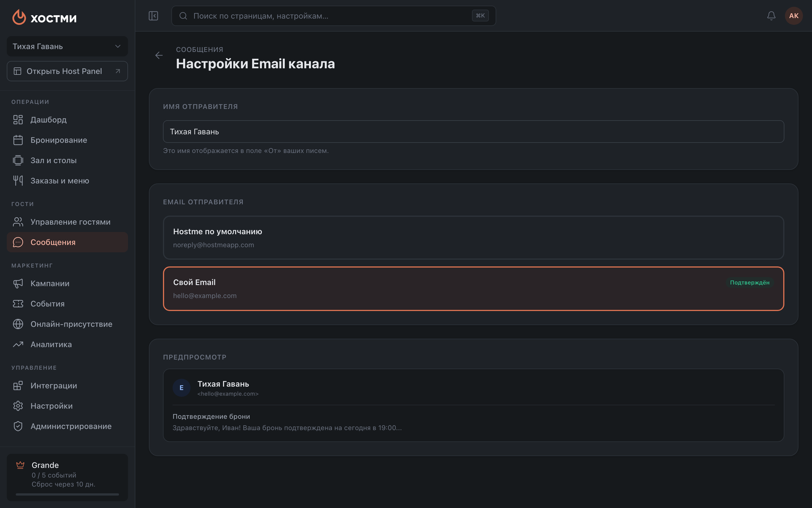
Task: Click the hello@example.com address under Свой Email
Action: (205, 296)
